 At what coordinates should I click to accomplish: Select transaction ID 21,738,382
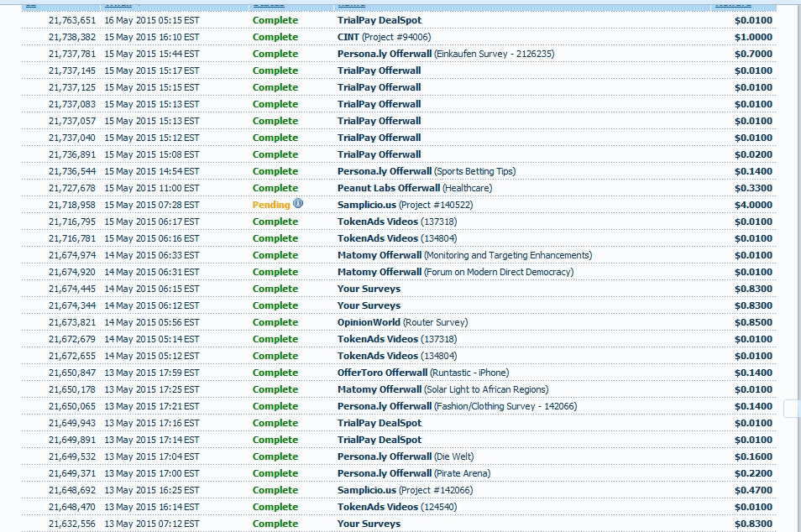[72, 37]
